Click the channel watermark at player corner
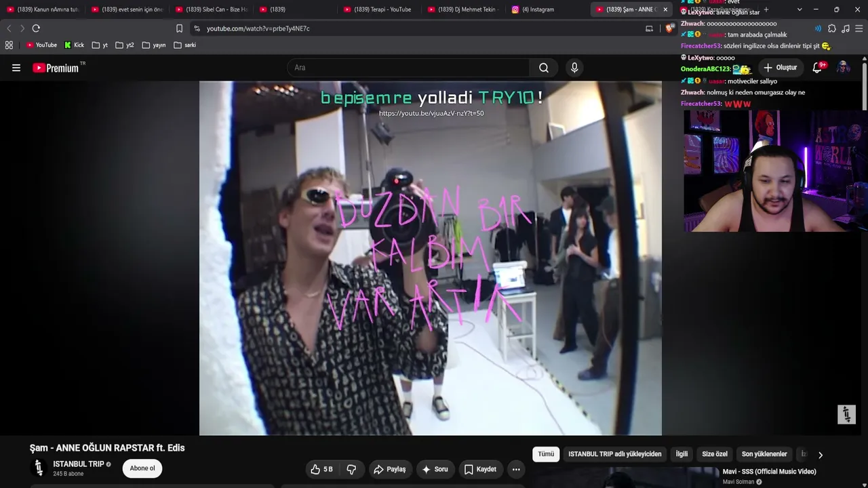This screenshot has height=488, width=868. (846, 414)
